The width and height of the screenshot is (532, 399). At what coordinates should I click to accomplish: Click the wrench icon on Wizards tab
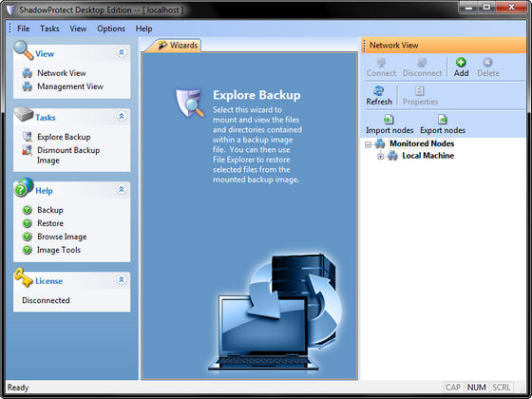162,45
